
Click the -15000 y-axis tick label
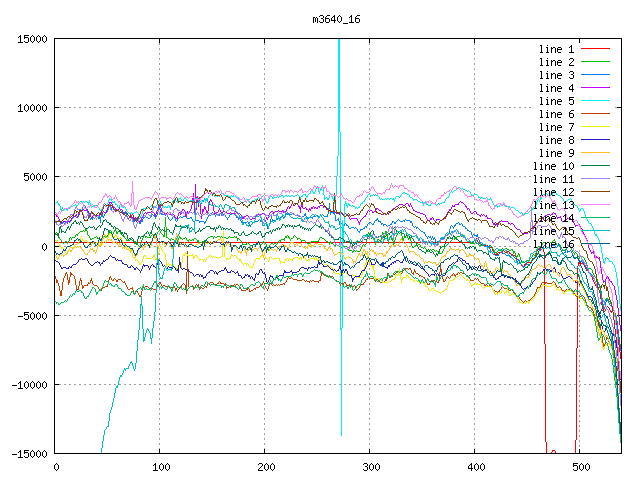point(27,453)
